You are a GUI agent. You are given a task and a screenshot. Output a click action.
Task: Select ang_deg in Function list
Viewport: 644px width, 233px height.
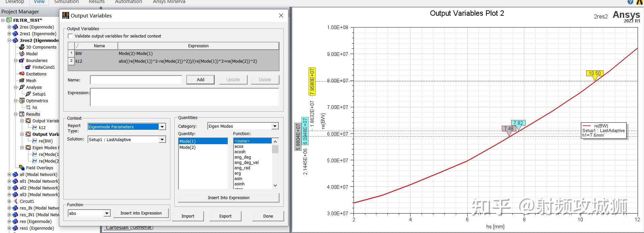[252, 157]
